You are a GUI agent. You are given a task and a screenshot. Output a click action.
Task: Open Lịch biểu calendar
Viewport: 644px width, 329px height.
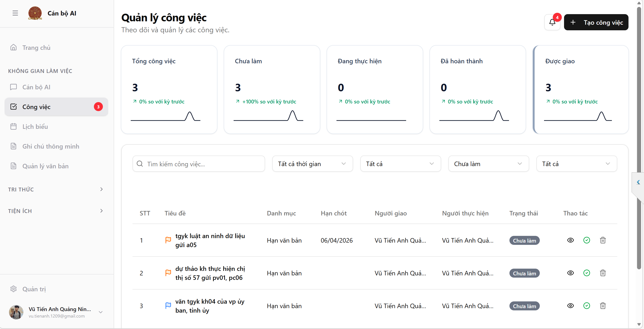56,126
